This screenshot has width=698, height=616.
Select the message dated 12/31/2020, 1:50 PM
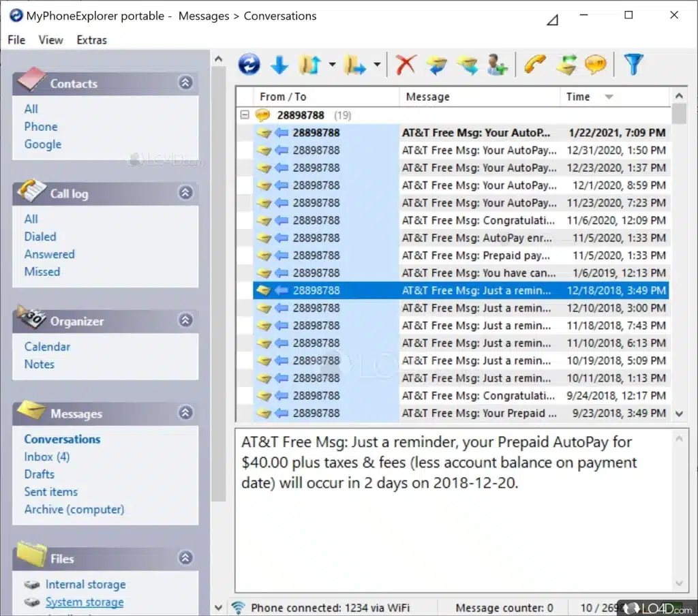point(460,151)
